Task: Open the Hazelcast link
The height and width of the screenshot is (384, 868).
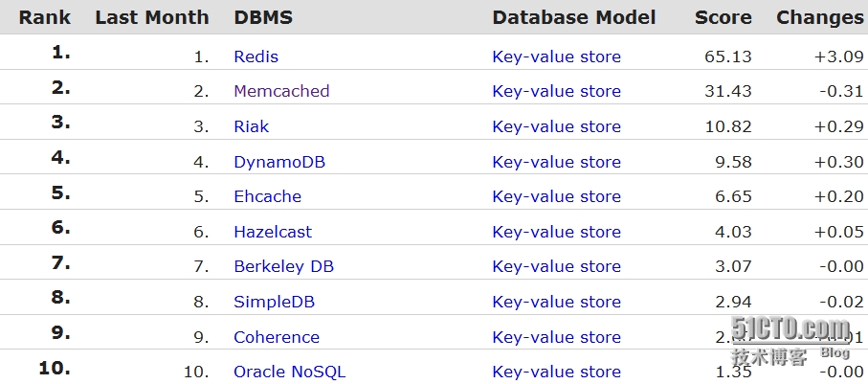Action: coord(273,232)
